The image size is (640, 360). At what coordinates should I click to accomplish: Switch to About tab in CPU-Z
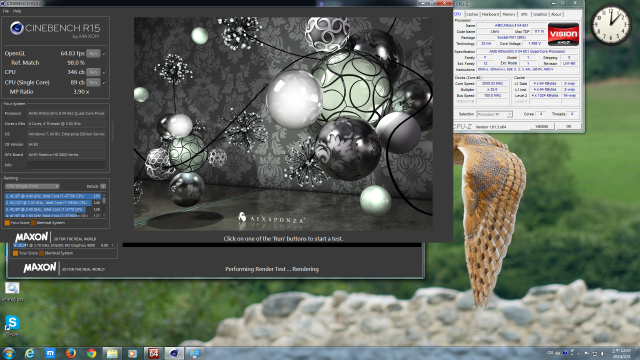click(x=556, y=14)
